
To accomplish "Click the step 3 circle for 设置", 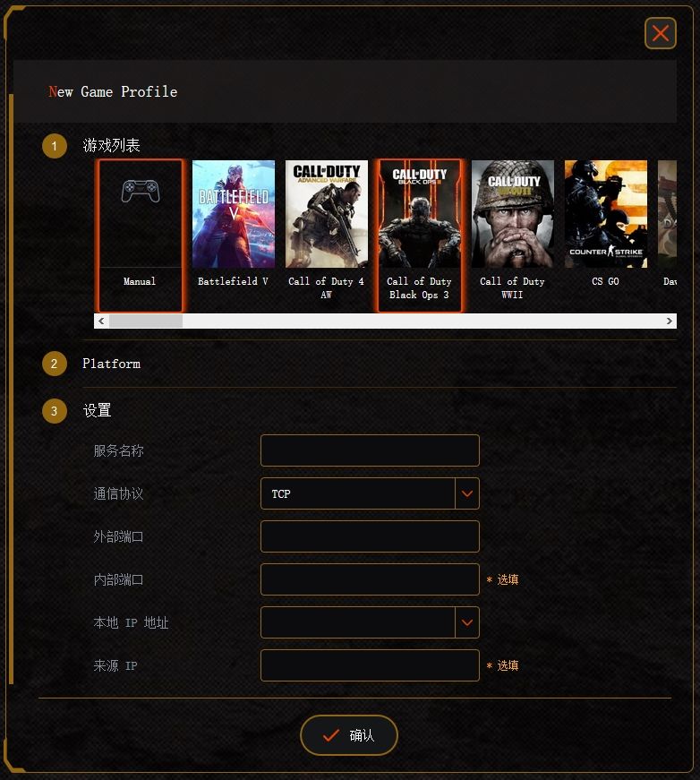I will tap(55, 411).
